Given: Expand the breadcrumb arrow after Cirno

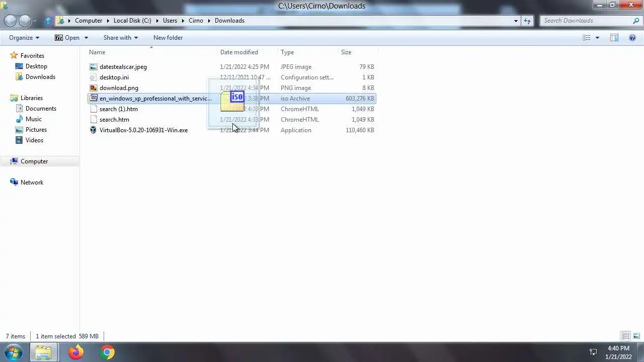Looking at the screenshot, I should click(x=209, y=21).
